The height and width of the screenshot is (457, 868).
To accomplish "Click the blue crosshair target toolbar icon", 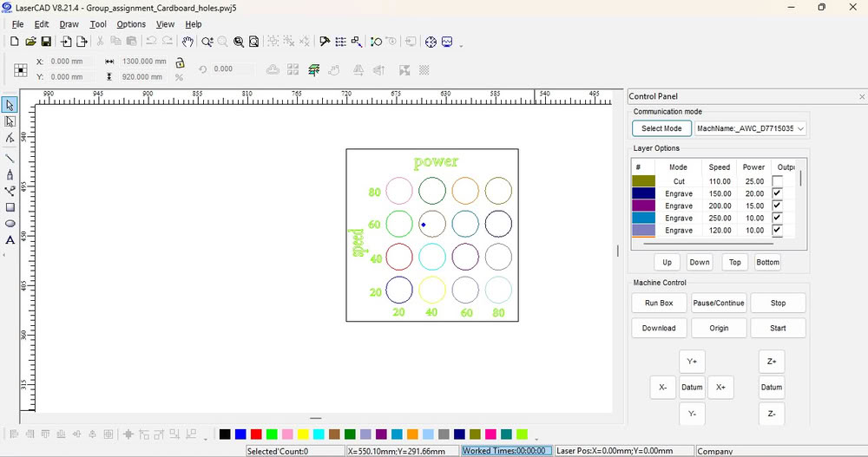I will point(431,42).
